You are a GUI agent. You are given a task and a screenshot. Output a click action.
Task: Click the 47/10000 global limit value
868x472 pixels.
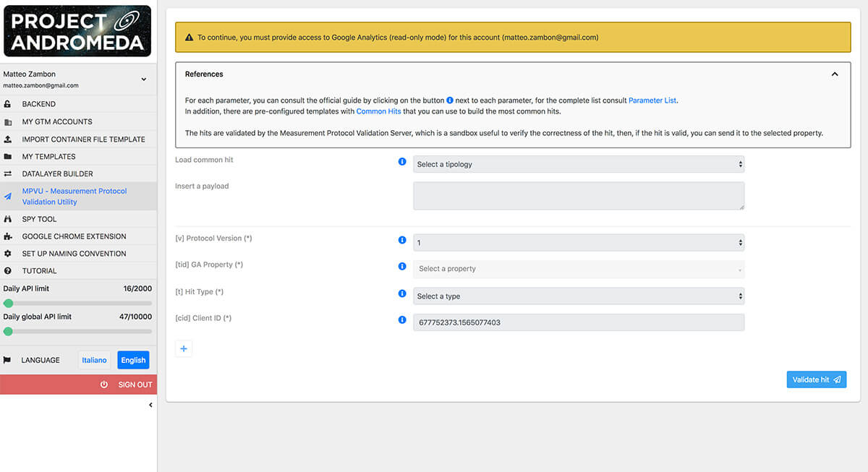click(x=136, y=317)
